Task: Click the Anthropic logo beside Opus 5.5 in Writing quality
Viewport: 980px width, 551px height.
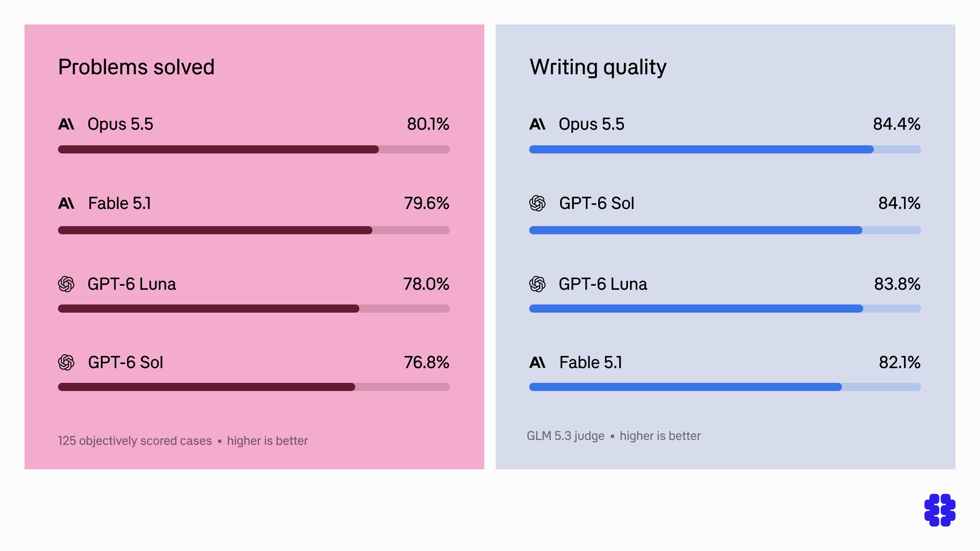Action: (x=537, y=124)
